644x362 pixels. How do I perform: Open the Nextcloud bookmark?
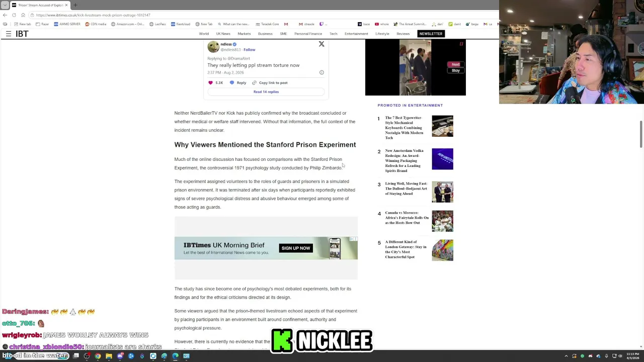(x=181, y=24)
